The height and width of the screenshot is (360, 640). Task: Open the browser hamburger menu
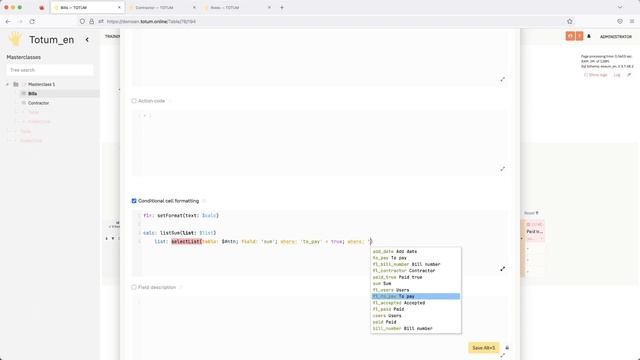632,21
